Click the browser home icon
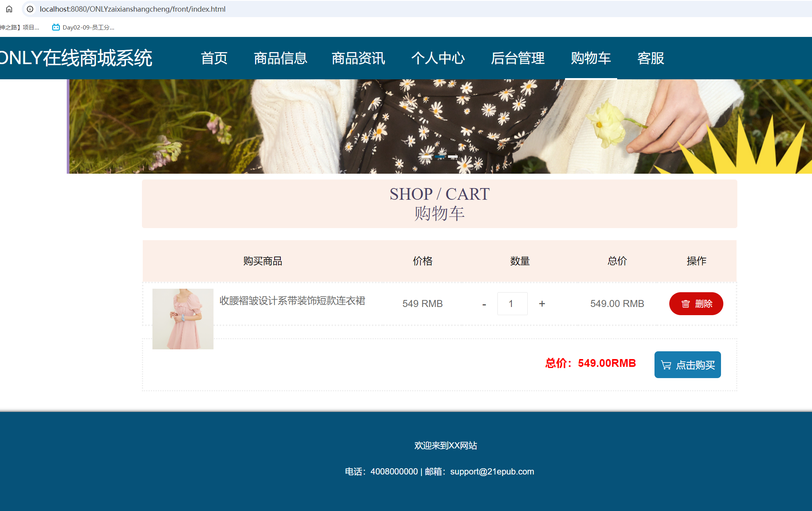The height and width of the screenshot is (511, 812). 9,9
